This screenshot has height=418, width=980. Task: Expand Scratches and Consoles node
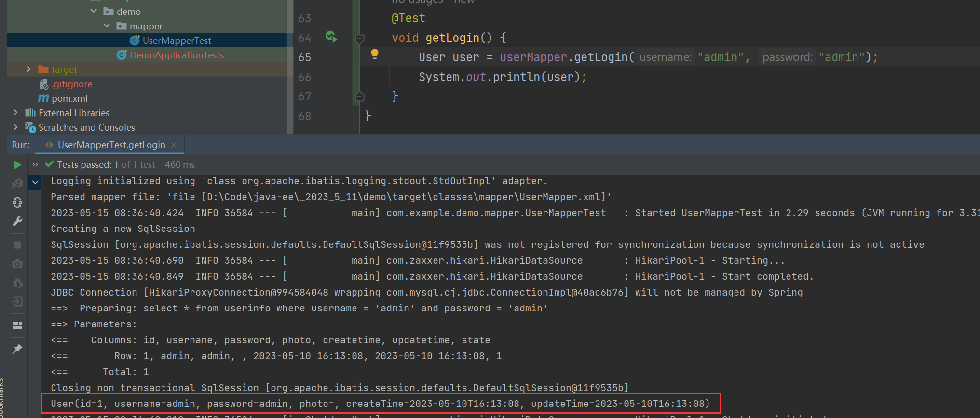15,127
